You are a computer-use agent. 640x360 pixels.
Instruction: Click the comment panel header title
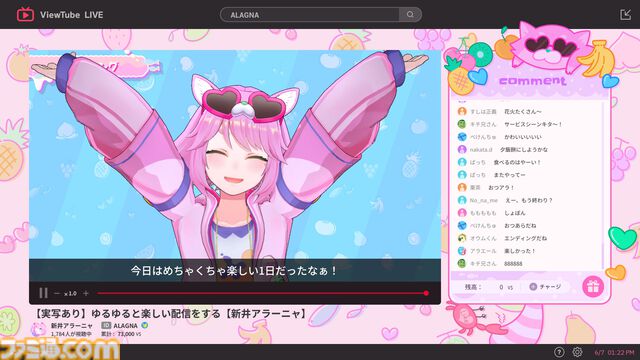point(533,81)
